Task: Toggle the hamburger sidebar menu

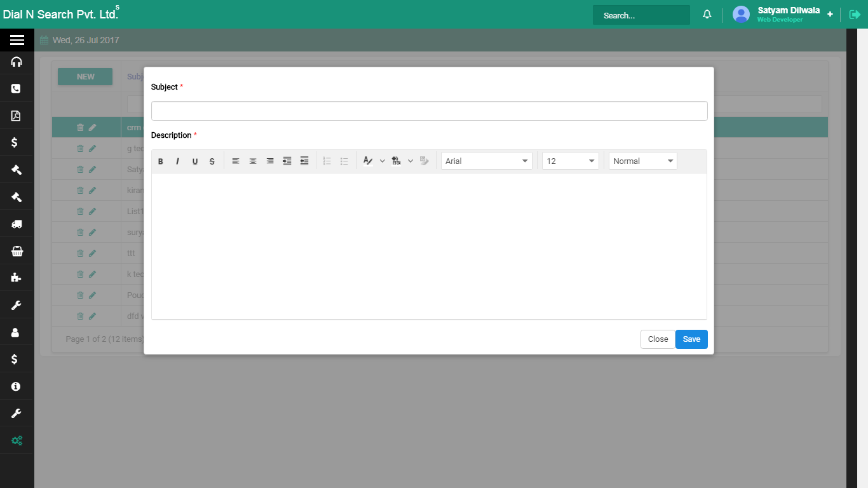Action: 17,40
